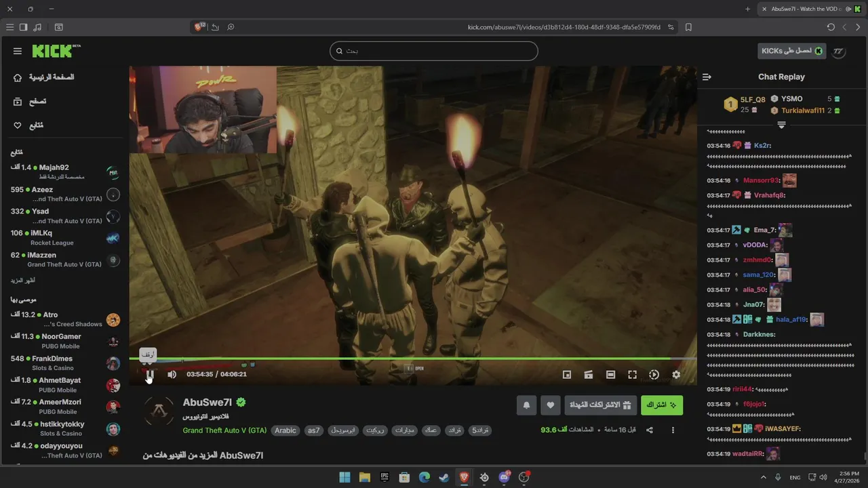868x488 pixels.
Task: Open AmeerMzori's recommended channel
Action: click(x=65, y=407)
